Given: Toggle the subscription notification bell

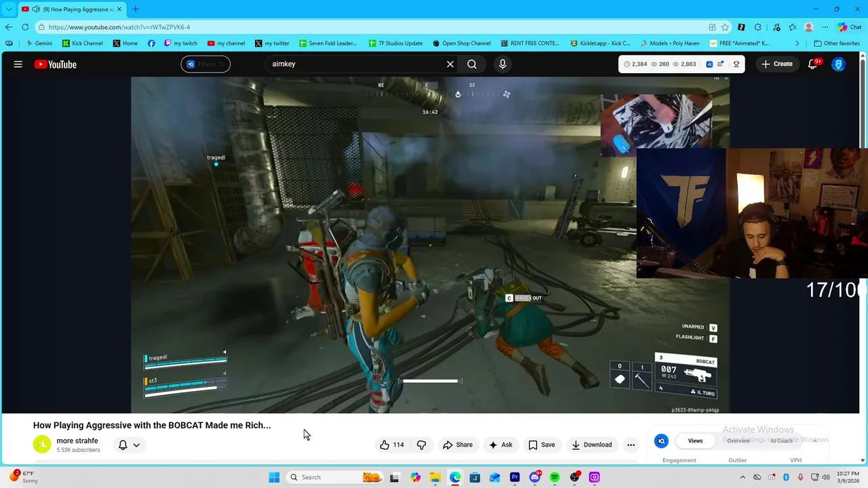Looking at the screenshot, I should pyautogui.click(x=123, y=445).
